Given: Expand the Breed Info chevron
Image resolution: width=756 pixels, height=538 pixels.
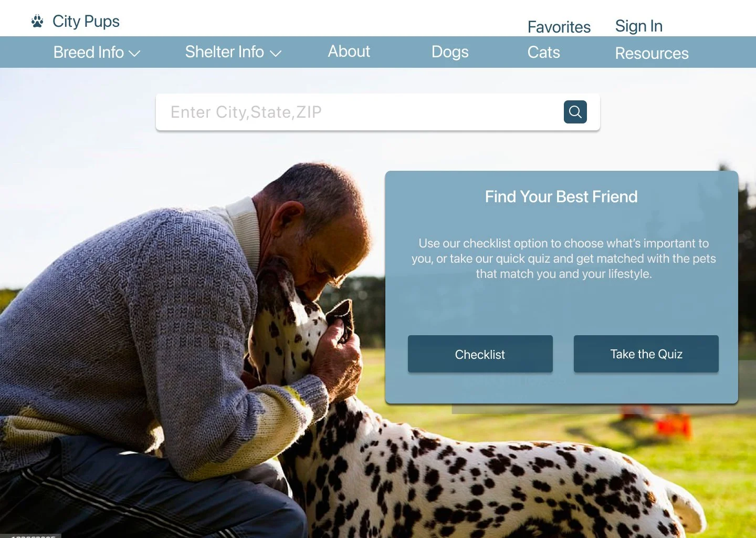Looking at the screenshot, I should coord(134,54).
